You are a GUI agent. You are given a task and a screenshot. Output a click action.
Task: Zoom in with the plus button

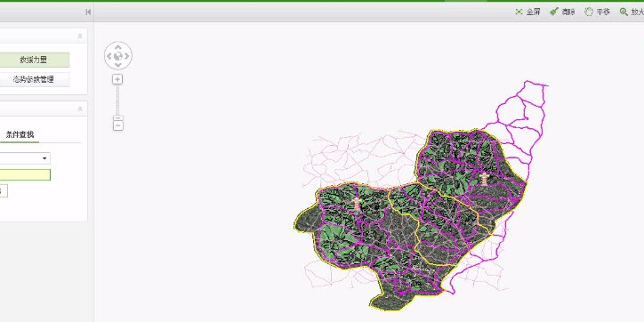click(x=118, y=79)
